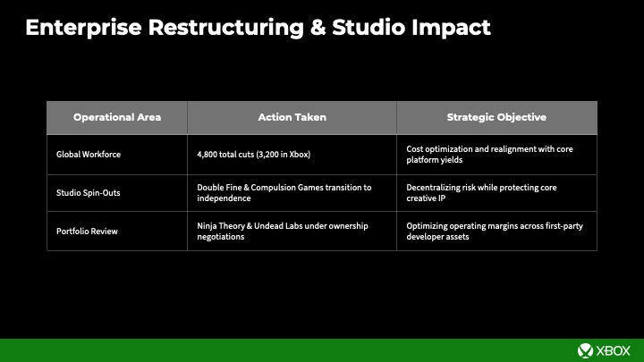The height and width of the screenshot is (362, 644).
Task: Select the 'Strategic Objective' column header
Action: click(496, 117)
